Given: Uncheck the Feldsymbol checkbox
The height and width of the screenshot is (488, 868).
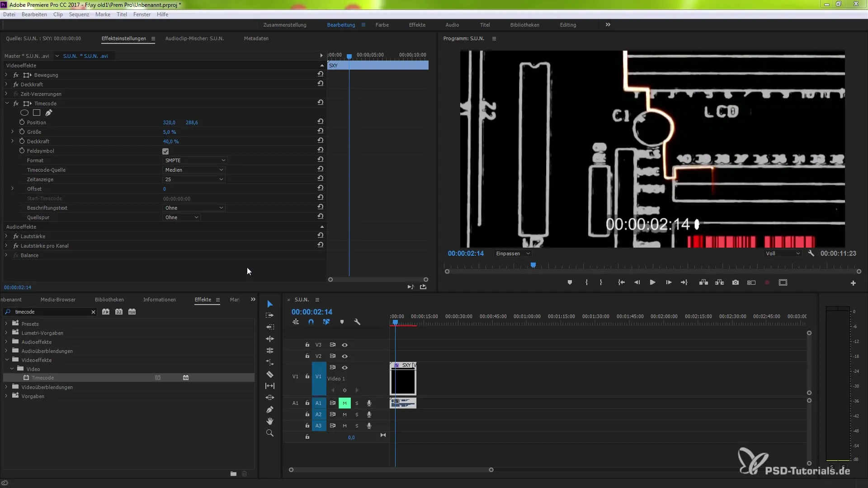Looking at the screenshot, I should coord(165,151).
